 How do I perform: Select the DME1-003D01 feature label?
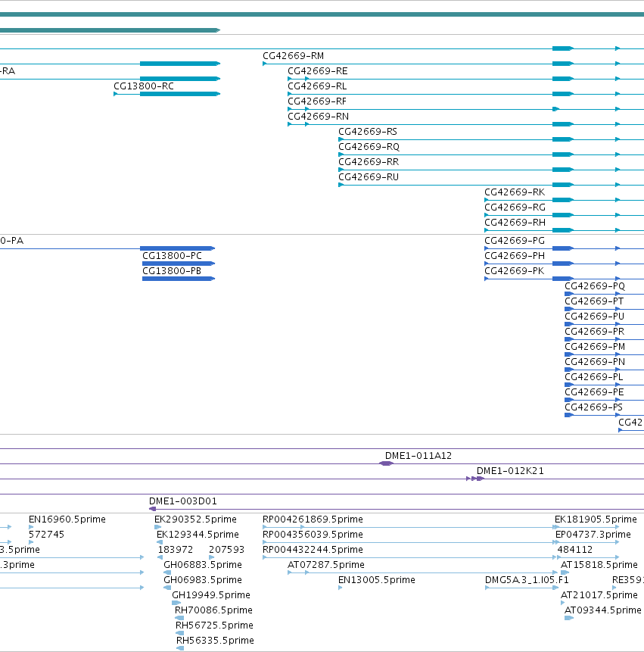pos(183,501)
